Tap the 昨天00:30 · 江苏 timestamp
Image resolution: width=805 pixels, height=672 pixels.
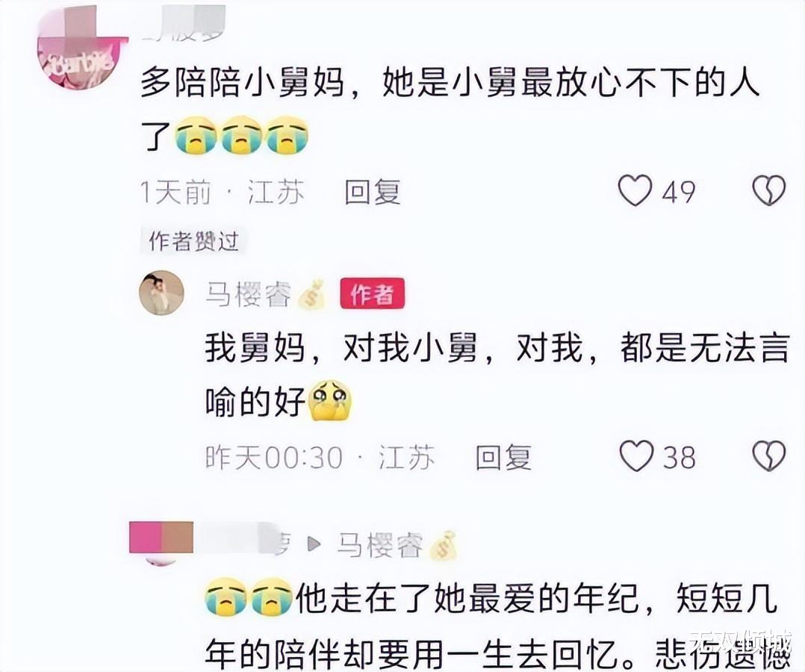coord(320,457)
